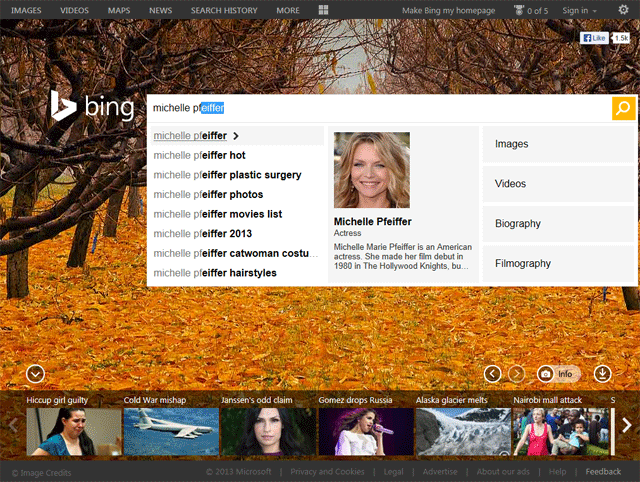Open Gomez drops Russia thumbnail
Viewport: 640px width, 482px height.
click(x=366, y=432)
